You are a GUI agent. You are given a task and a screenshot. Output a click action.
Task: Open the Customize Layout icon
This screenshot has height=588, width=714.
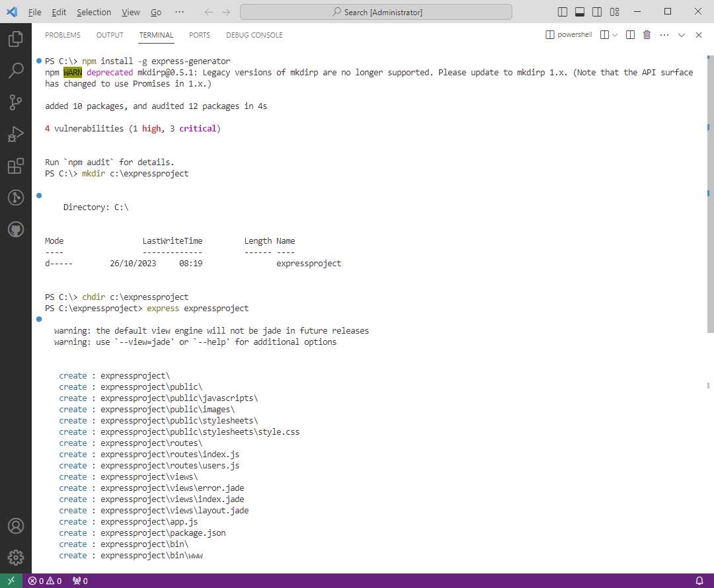[x=614, y=12]
